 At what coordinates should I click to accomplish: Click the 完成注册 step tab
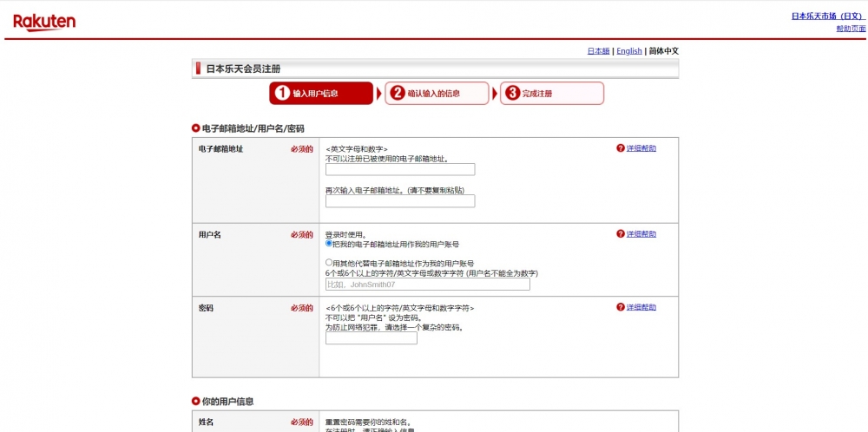pos(552,93)
